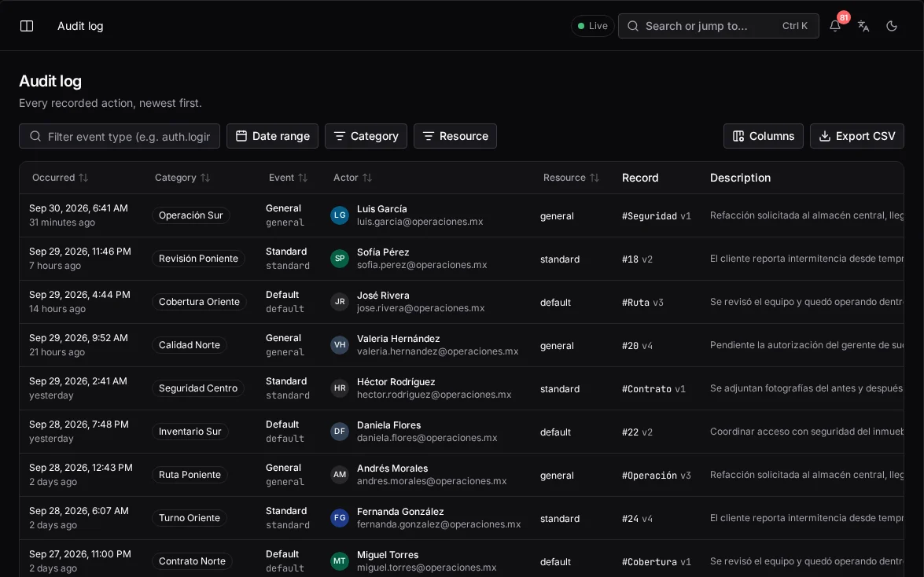Click the Seguridad Centro category tag

(197, 388)
